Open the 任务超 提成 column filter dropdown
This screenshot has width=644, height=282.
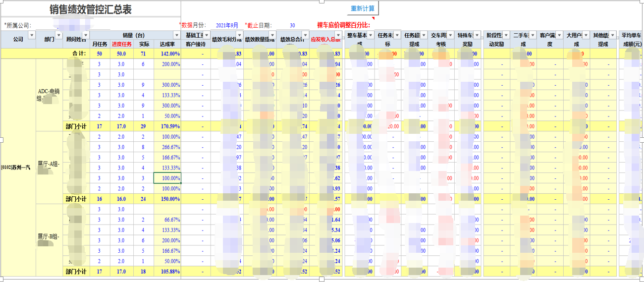424,35
